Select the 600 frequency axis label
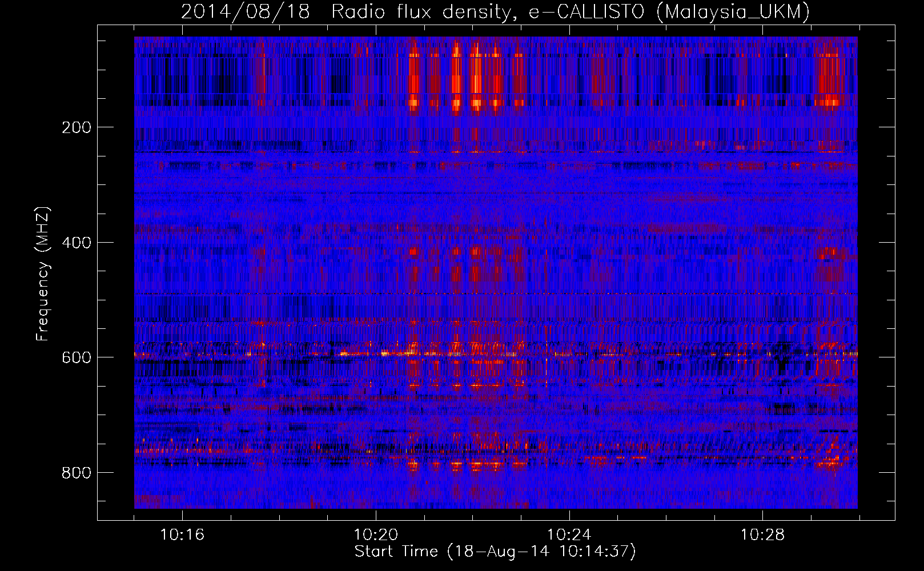The height and width of the screenshot is (571, 924). tap(76, 357)
